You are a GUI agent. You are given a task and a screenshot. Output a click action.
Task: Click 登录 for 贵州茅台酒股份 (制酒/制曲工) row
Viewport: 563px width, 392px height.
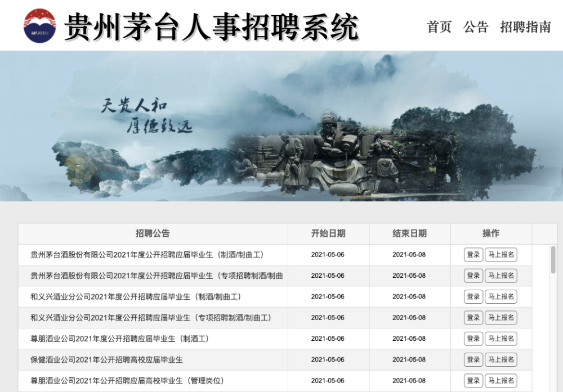click(x=473, y=255)
